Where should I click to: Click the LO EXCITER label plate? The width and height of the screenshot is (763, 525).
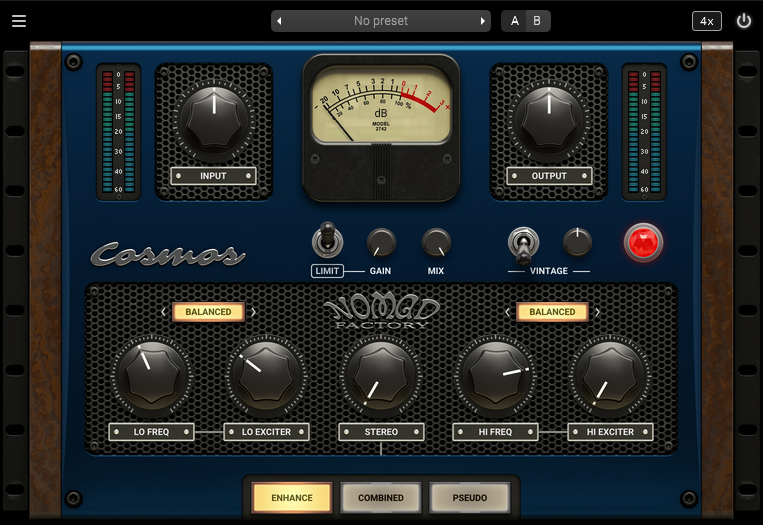266,432
